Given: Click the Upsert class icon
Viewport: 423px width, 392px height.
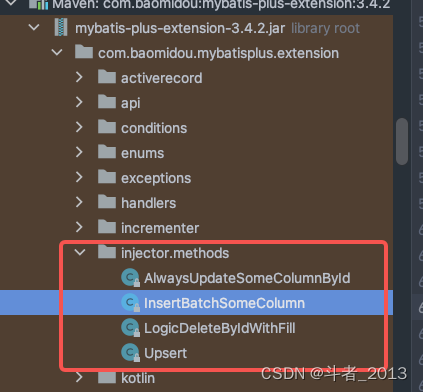Looking at the screenshot, I should 130,353.
